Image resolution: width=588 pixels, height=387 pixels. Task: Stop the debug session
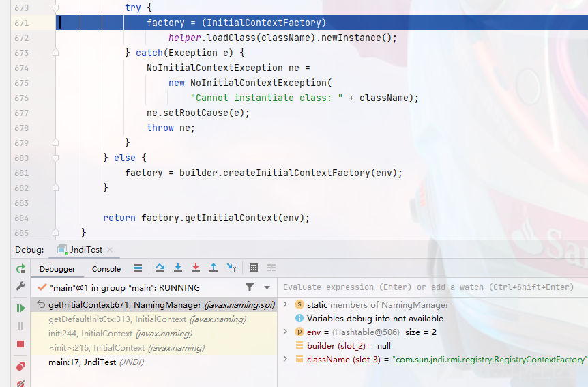pyautogui.click(x=20, y=344)
